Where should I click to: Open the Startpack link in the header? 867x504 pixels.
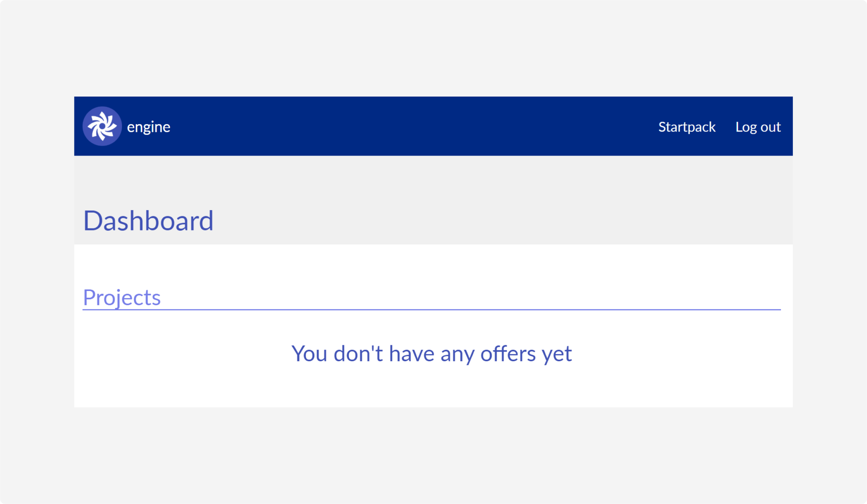tap(687, 127)
